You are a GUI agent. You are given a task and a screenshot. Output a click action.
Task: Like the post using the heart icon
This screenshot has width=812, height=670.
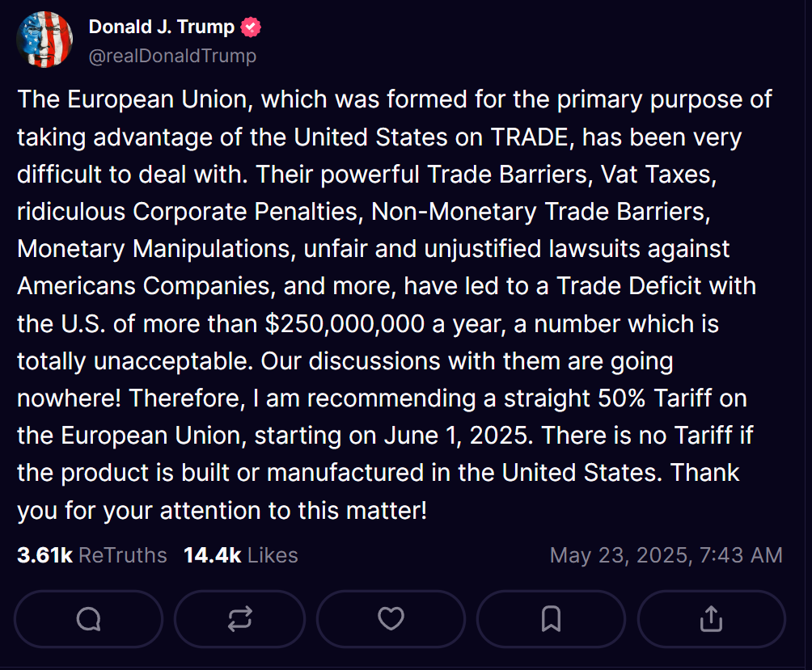point(391,619)
